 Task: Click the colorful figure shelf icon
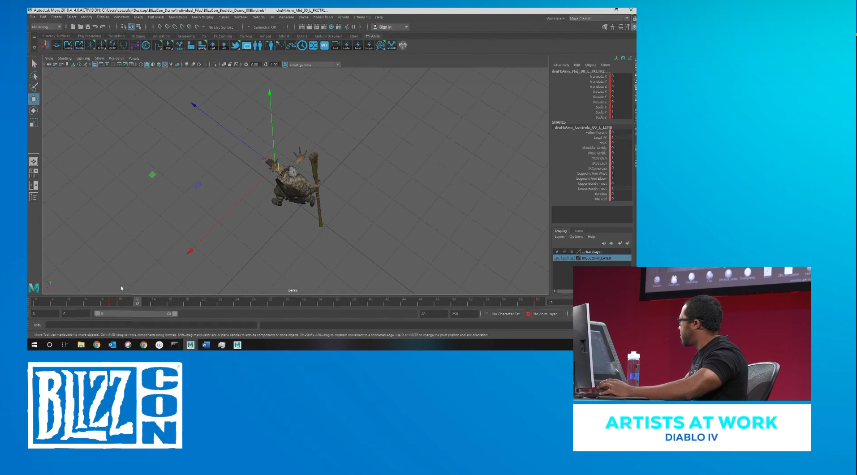click(45, 45)
